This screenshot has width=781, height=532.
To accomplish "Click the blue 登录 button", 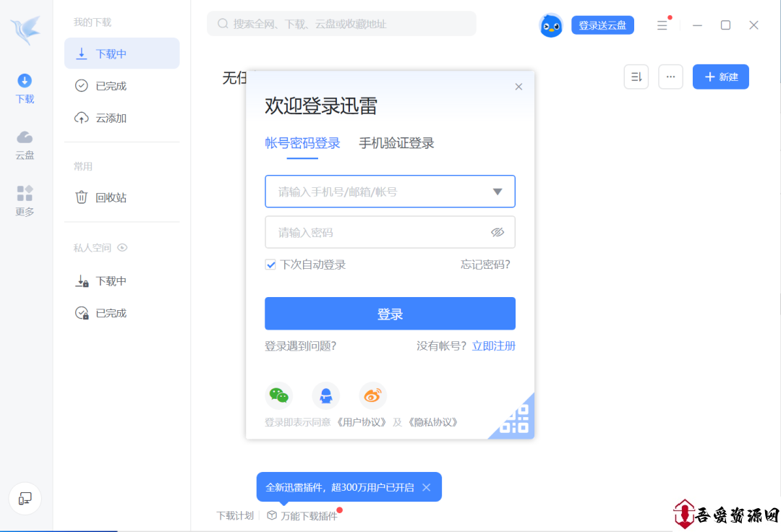I will (x=390, y=314).
